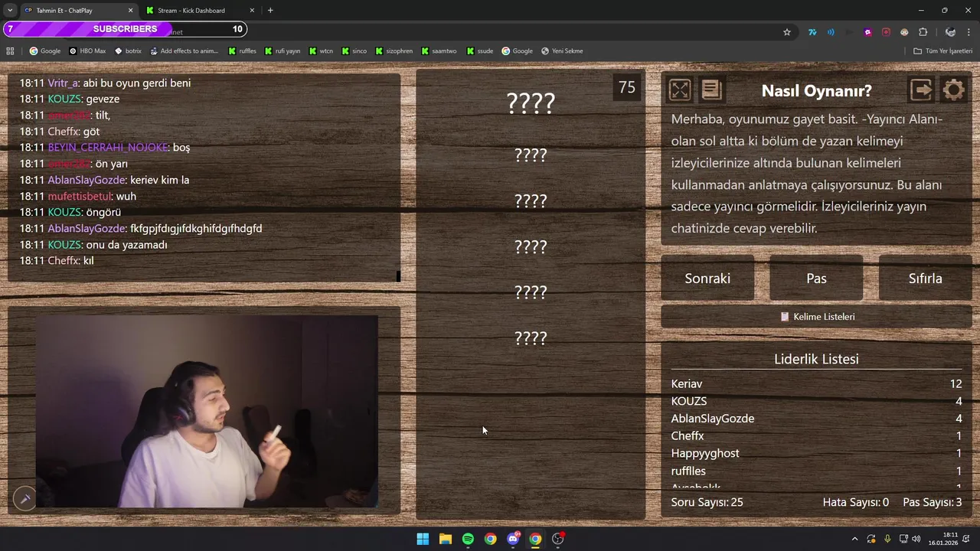This screenshot has height=551, width=980.
Task: Open a new browser tab
Action: point(270,10)
